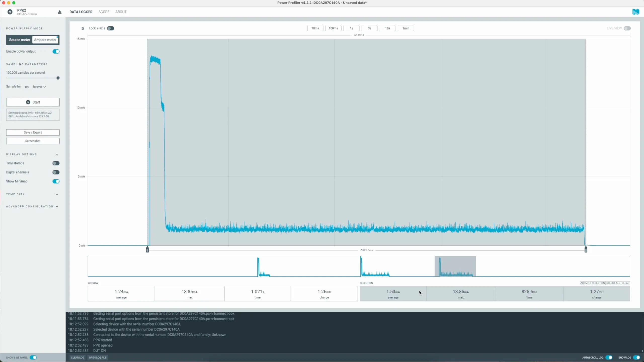644x362 pixels.
Task: Click the play icon in the Start button
Action: point(28,102)
